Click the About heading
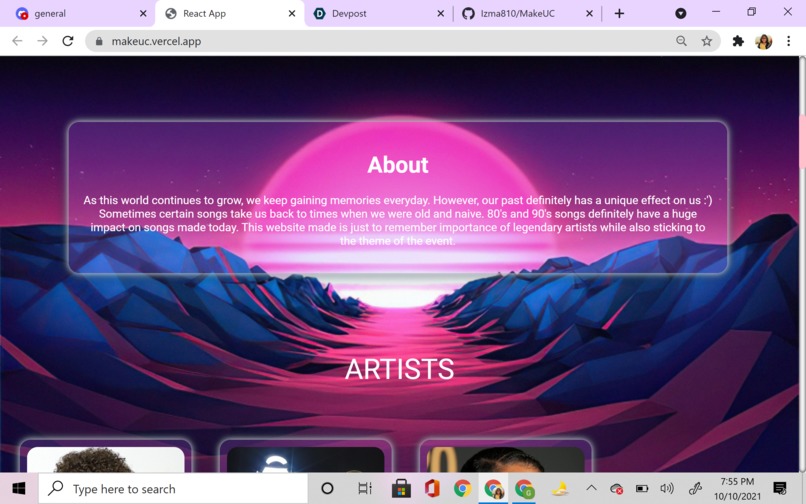The width and height of the screenshot is (806, 504). tap(398, 165)
